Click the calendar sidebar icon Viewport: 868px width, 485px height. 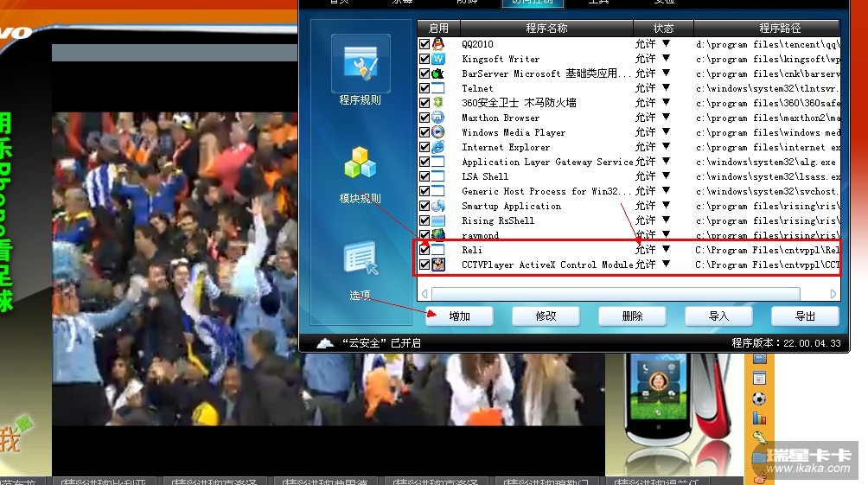(x=759, y=379)
